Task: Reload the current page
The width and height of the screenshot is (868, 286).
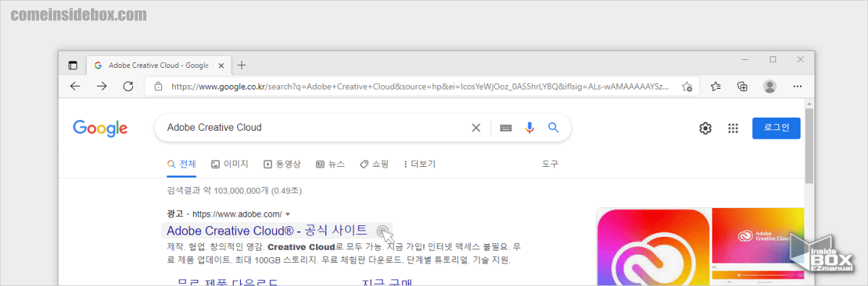Action: 128,86
